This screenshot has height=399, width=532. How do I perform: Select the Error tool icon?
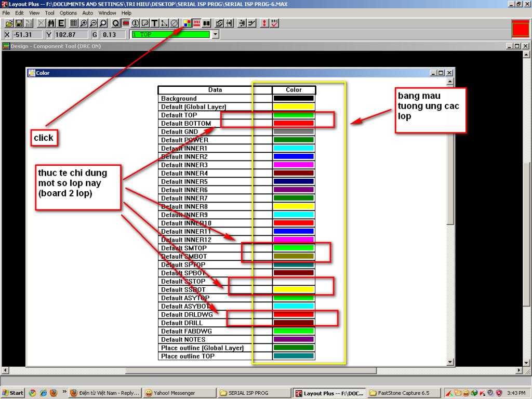[x=175, y=23]
